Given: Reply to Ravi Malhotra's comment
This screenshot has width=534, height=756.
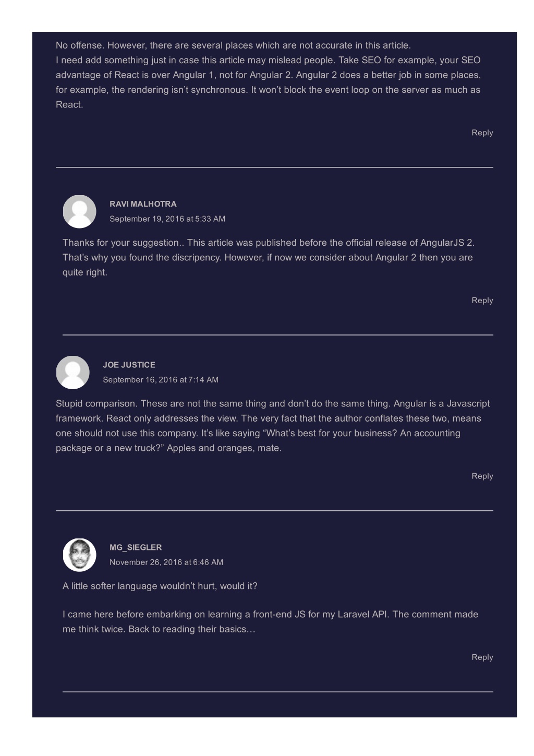Looking at the screenshot, I should [x=482, y=300].
